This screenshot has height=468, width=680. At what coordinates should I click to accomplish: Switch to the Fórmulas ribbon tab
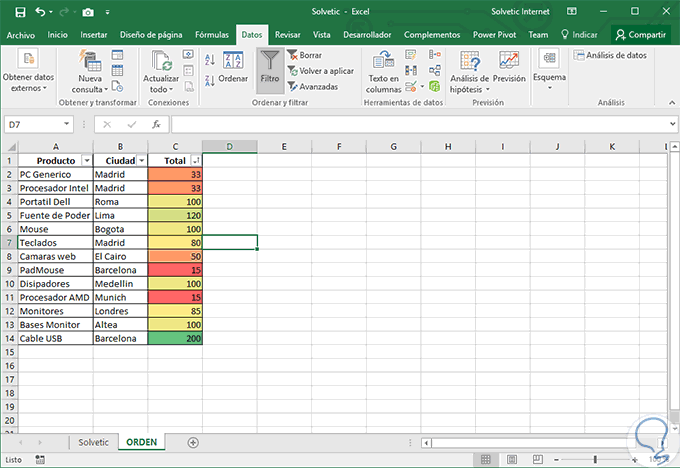point(212,35)
